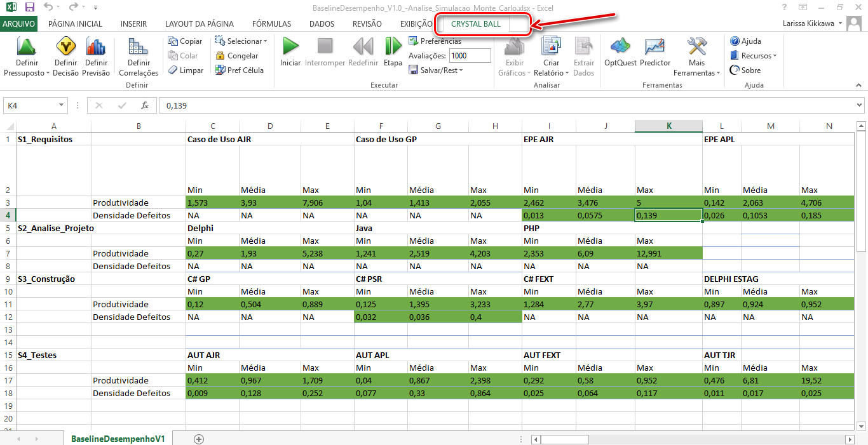The width and height of the screenshot is (868, 445).
Task: Launch the OptQuest tool
Action: click(x=620, y=47)
